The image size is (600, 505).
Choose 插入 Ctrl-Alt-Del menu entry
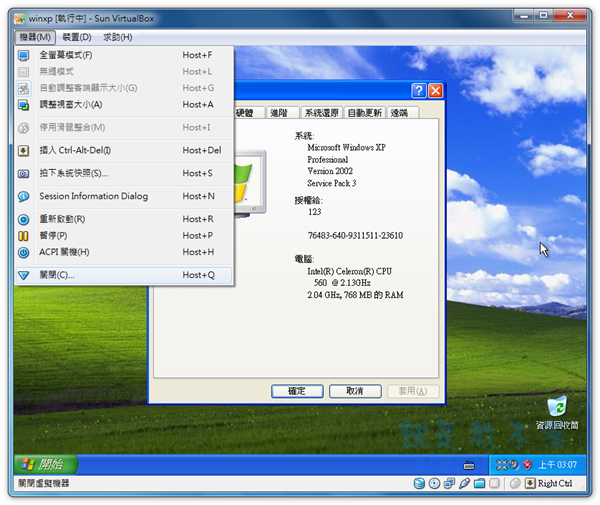pyautogui.click(x=124, y=150)
